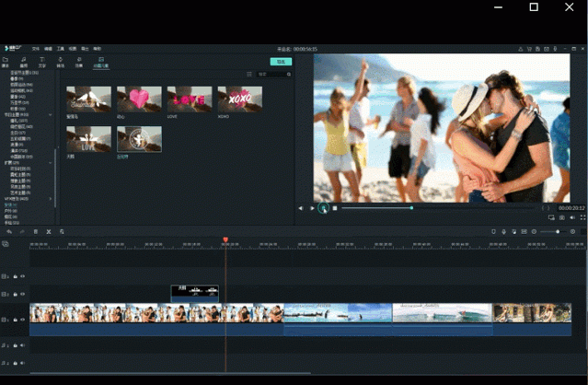Click the preview progress slider handle
Image resolution: width=588 pixels, height=385 pixels.
[411, 208]
